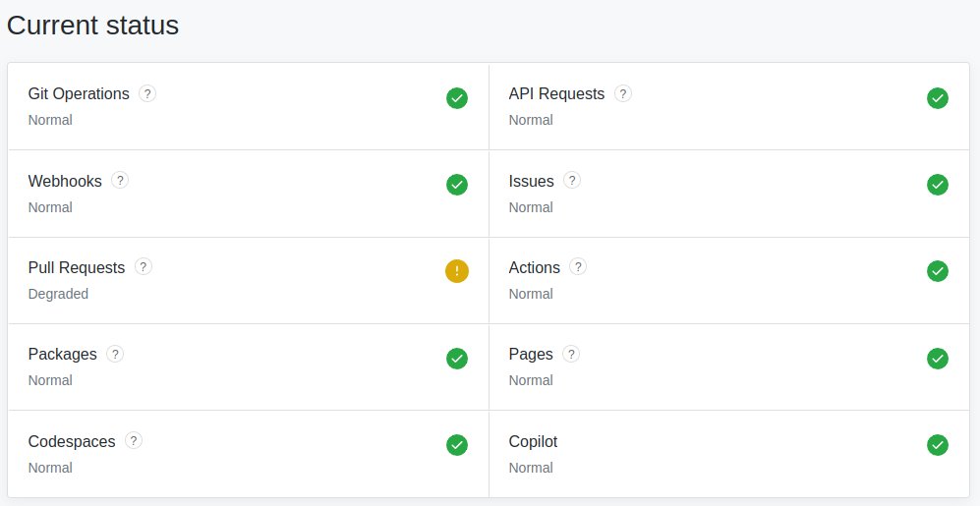980x506 pixels.
Task: Open the question mark next to API Requests
Action: click(623, 93)
